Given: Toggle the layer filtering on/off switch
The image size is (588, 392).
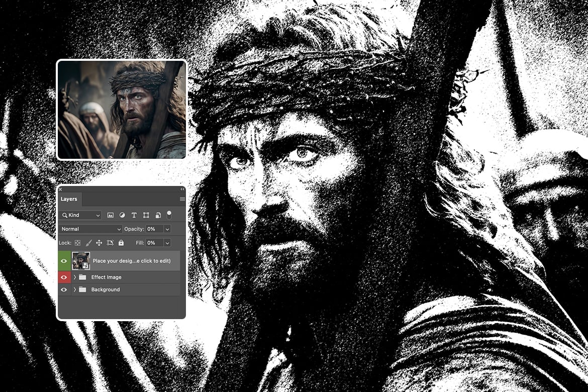Looking at the screenshot, I should point(169,215).
